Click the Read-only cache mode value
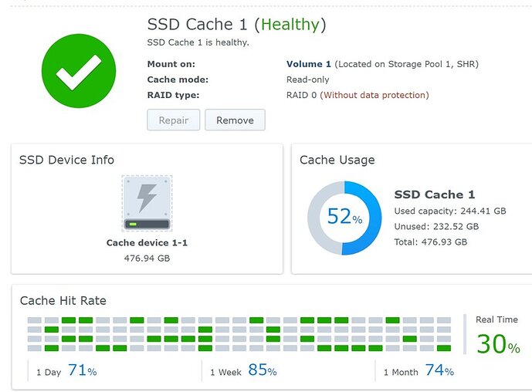Screen dimensions: 532x392 [308, 79]
